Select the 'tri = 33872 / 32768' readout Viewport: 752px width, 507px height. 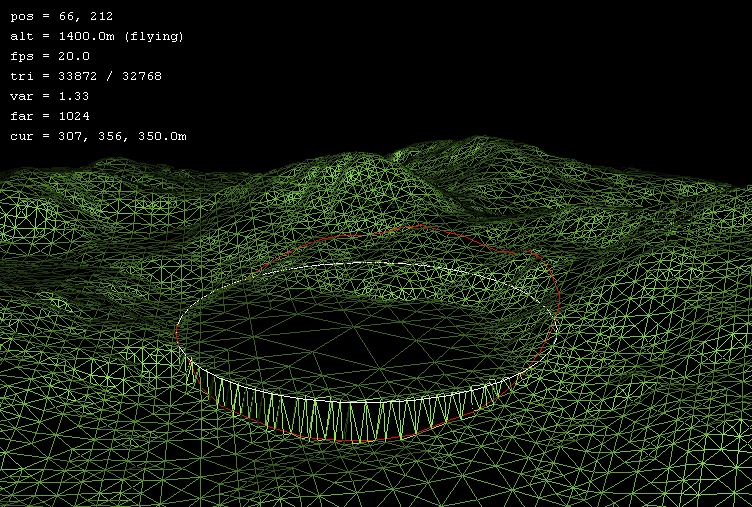point(85,76)
